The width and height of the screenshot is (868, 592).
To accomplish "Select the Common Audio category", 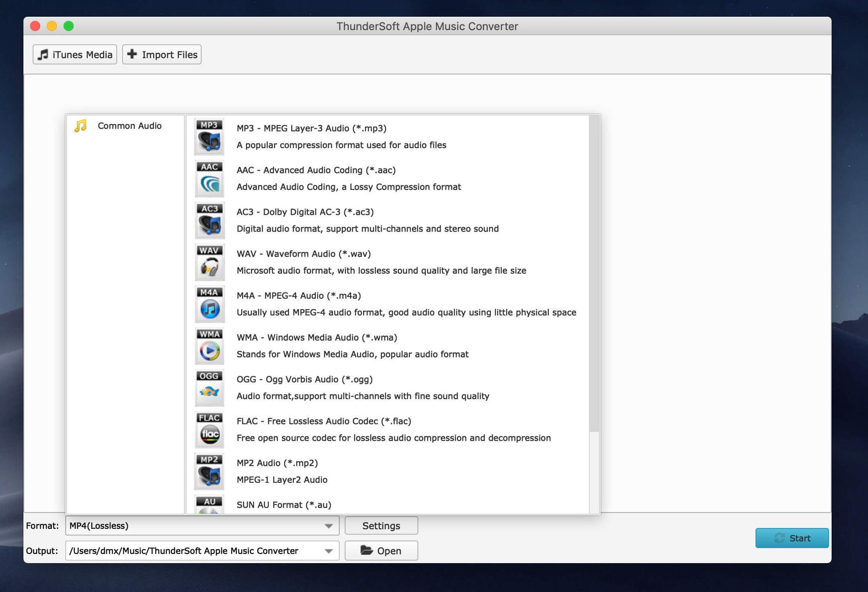I will point(125,126).
